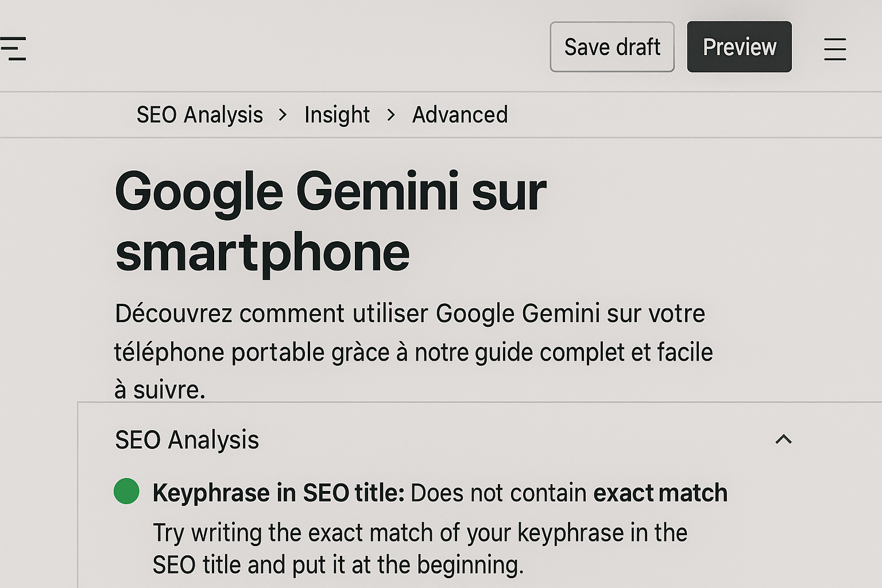This screenshot has height=588, width=882.
Task: Click the à suivre line of the excerpt
Action: [160, 390]
